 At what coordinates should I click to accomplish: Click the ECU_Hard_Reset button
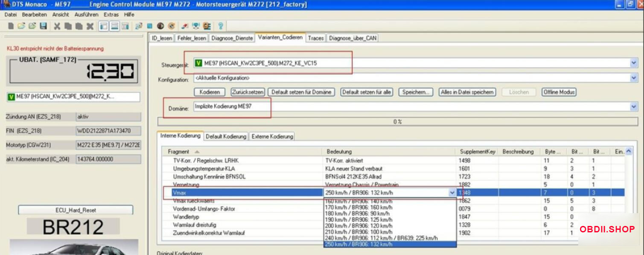(76, 210)
